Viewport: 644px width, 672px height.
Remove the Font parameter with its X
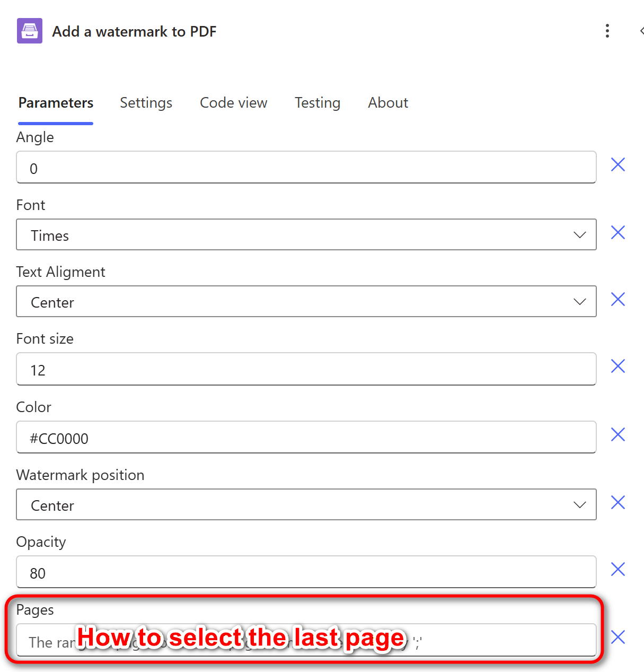pyautogui.click(x=618, y=233)
